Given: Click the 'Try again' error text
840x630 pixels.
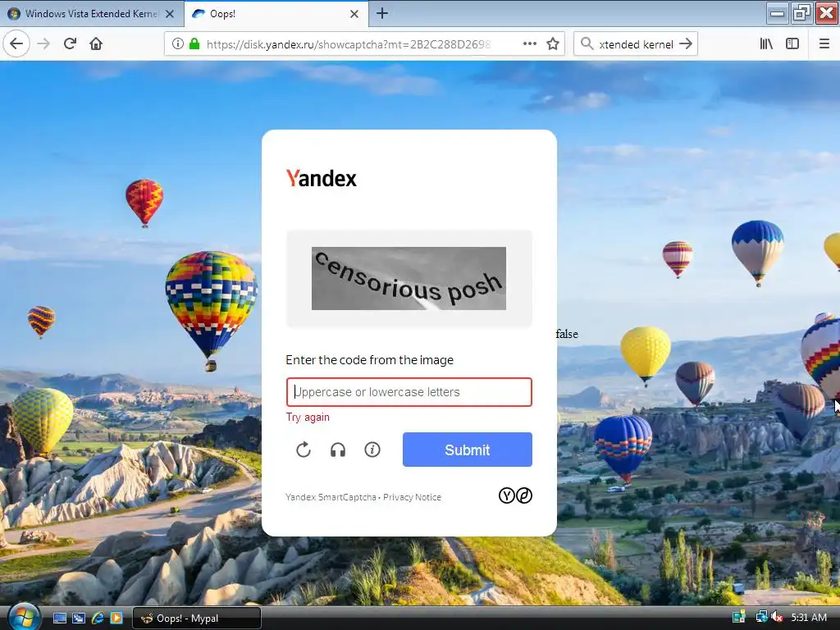Looking at the screenshot, I should point(308,418).
